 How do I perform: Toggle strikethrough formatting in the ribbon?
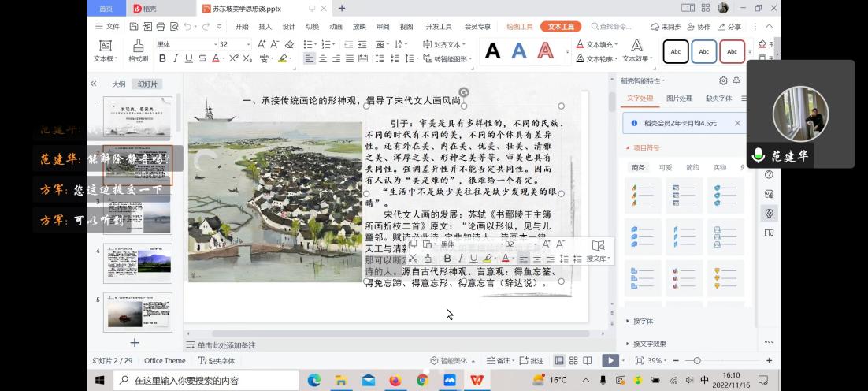pyautogui.click(x=202, y=58)
